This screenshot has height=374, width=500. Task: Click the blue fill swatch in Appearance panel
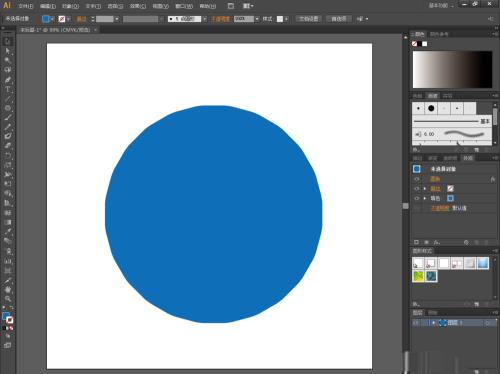click(450, 198)
